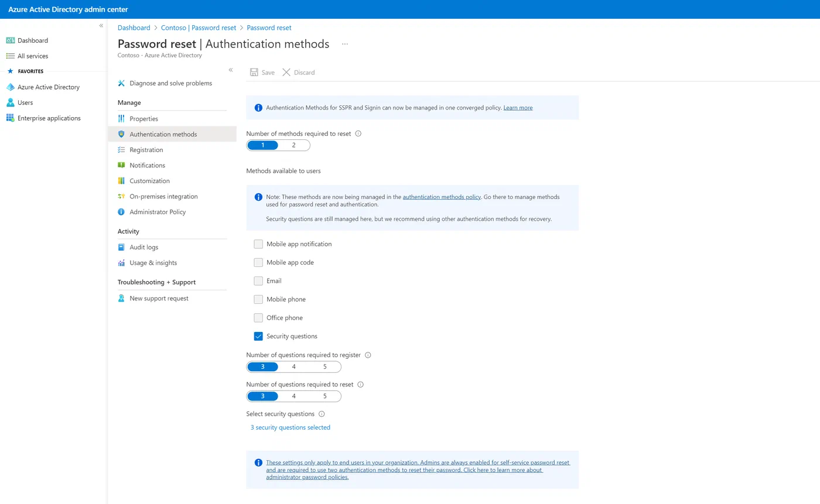Check the Office phone checkbox
This screenshot has width=820, height=504.
click(x=258, y=318)
